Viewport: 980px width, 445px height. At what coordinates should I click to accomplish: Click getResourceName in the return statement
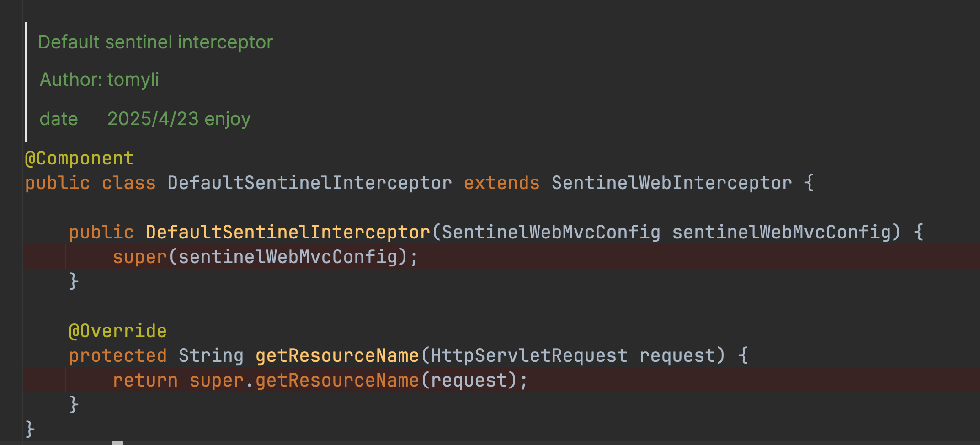click(337, 381)
